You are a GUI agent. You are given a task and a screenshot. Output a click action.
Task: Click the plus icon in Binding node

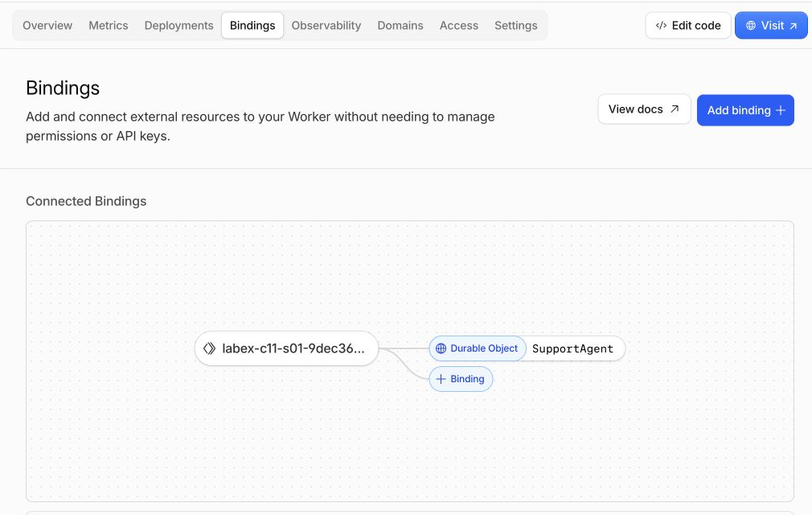(x=441, y=379)
